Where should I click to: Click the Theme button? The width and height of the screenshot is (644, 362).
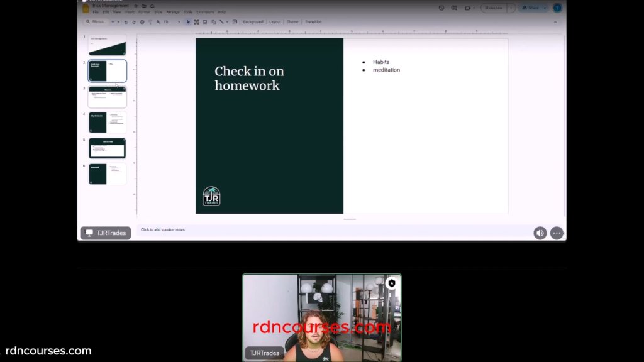(292, 22)
